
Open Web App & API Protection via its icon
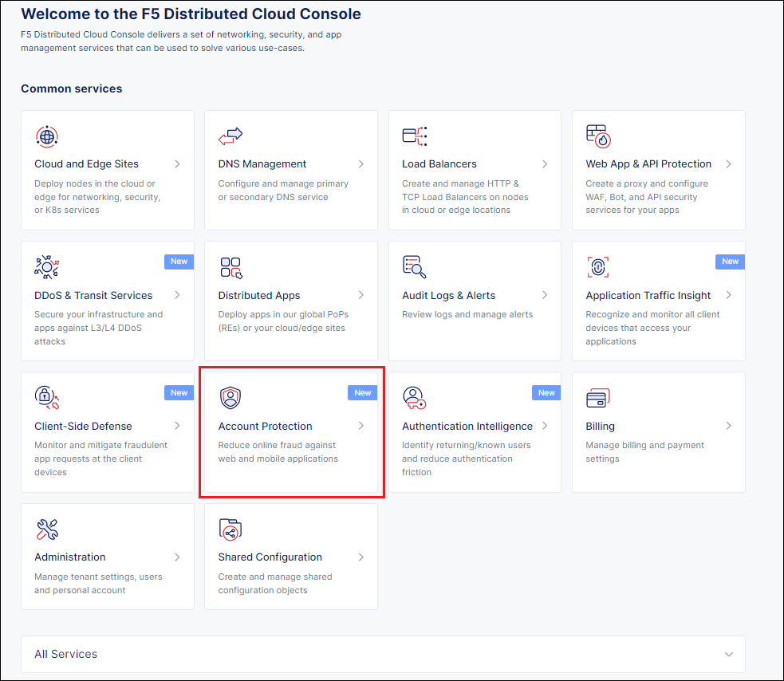[597, 136]
